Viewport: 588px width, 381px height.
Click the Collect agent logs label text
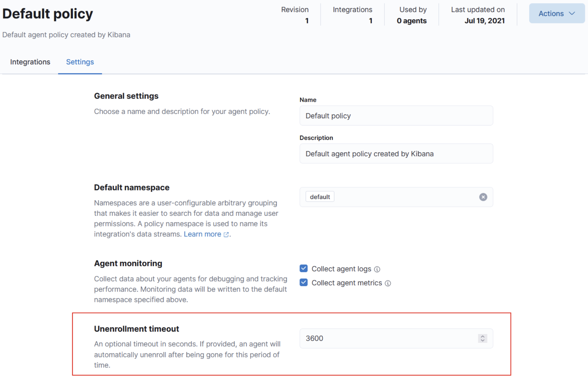[x=341, y=269]
